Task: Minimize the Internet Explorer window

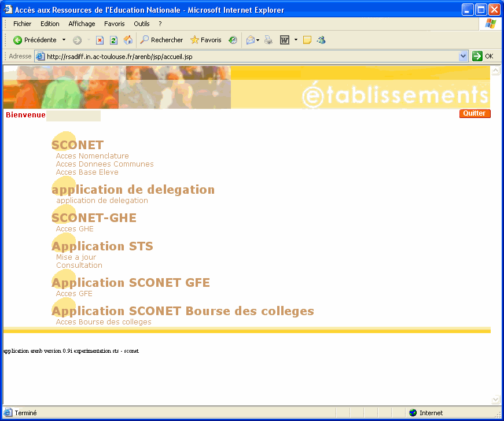Action: [468, 10]
